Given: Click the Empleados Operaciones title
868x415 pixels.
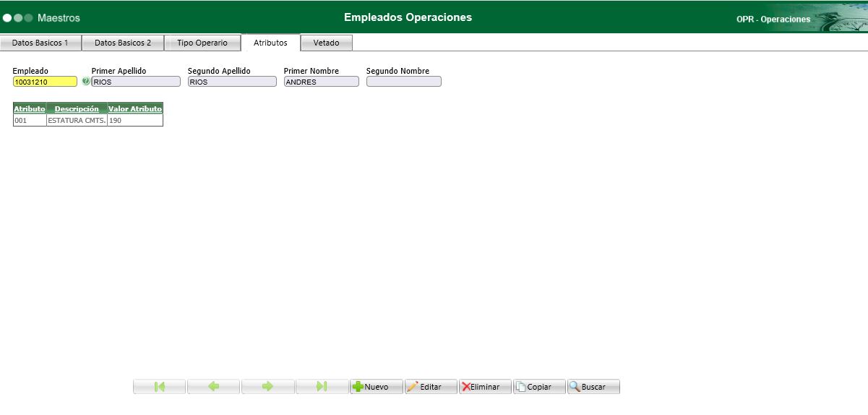Looking at the screenshot, I should tap(408, 17).
